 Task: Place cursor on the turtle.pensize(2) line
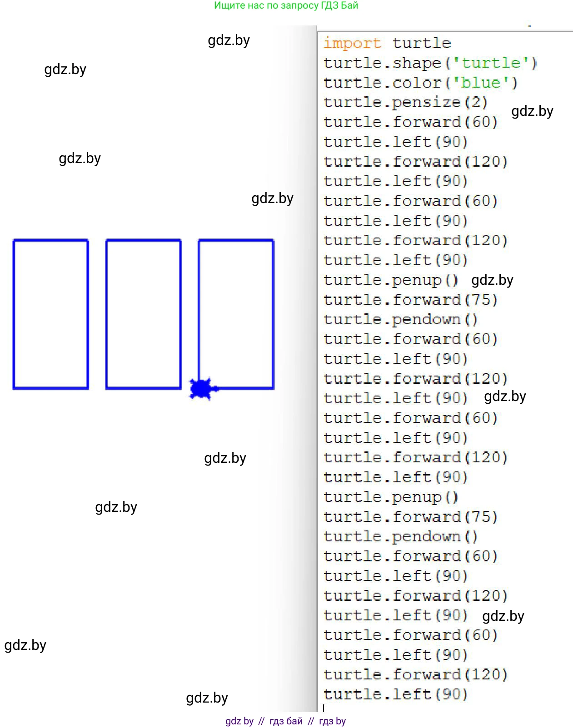(x=405, y=103)
